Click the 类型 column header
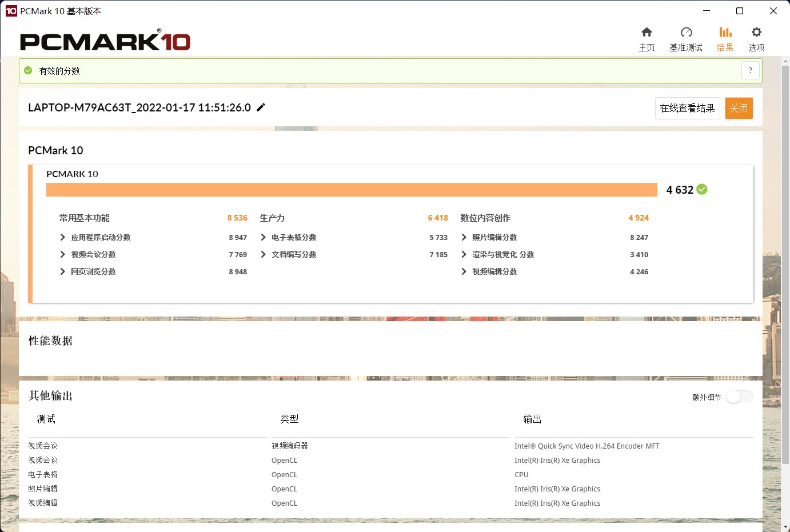The height and width of the screenshot is (532, 790). pos(289,419)
